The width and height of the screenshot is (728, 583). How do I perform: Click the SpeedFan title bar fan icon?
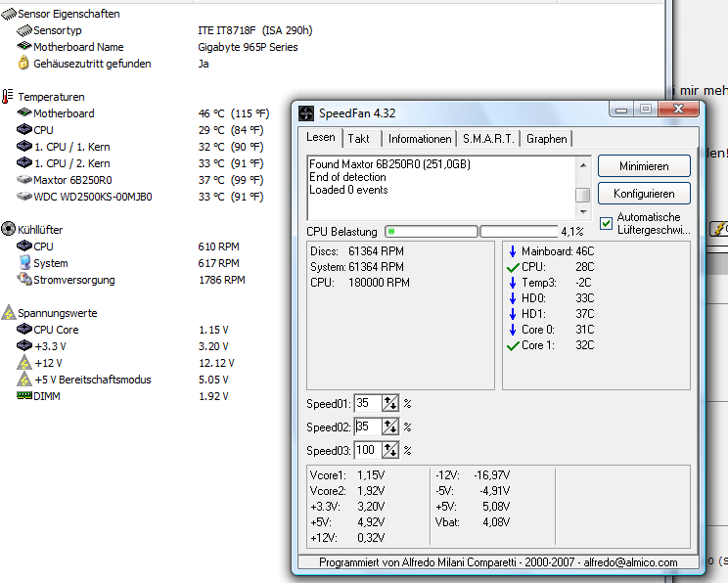click(306, 113)
